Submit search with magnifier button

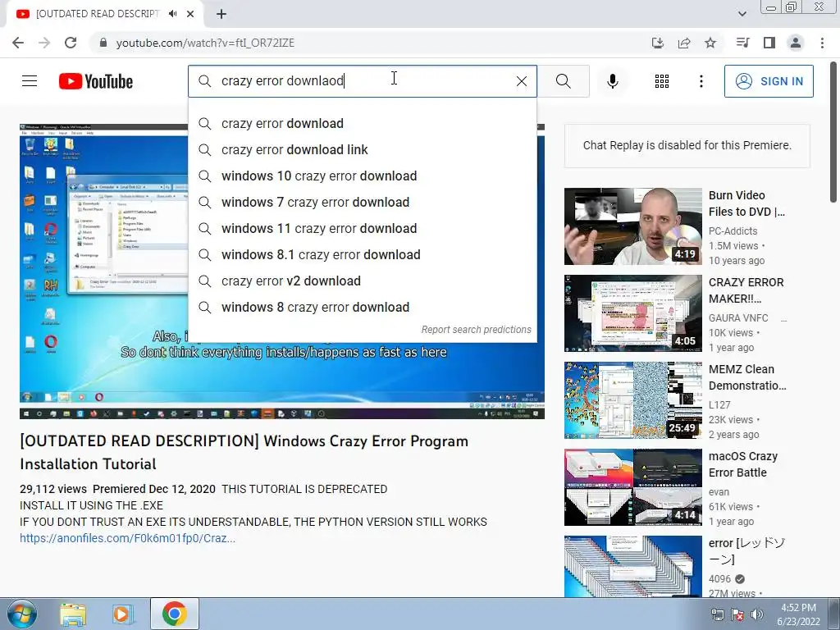tap(563, 81)
